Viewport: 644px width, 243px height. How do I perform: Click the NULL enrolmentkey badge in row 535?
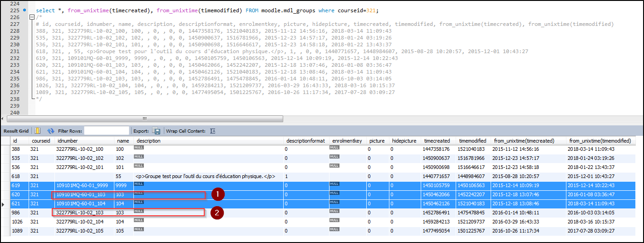tap(334, 157)
